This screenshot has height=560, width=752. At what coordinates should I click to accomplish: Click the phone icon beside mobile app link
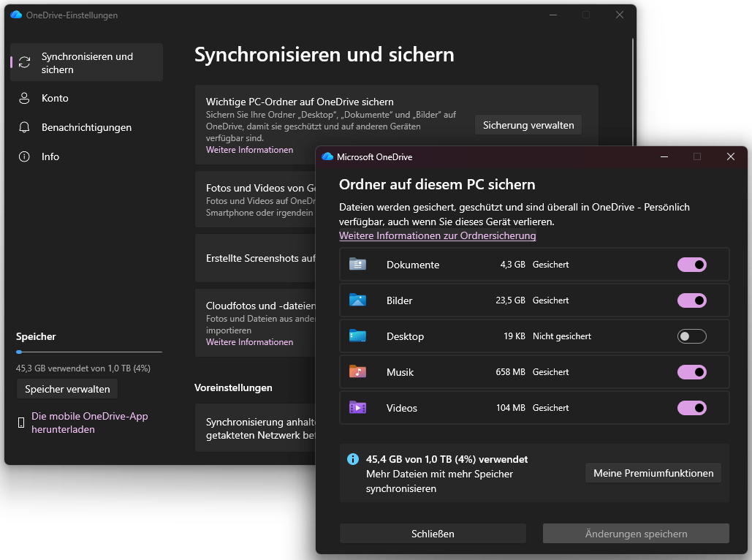point(21,423)
